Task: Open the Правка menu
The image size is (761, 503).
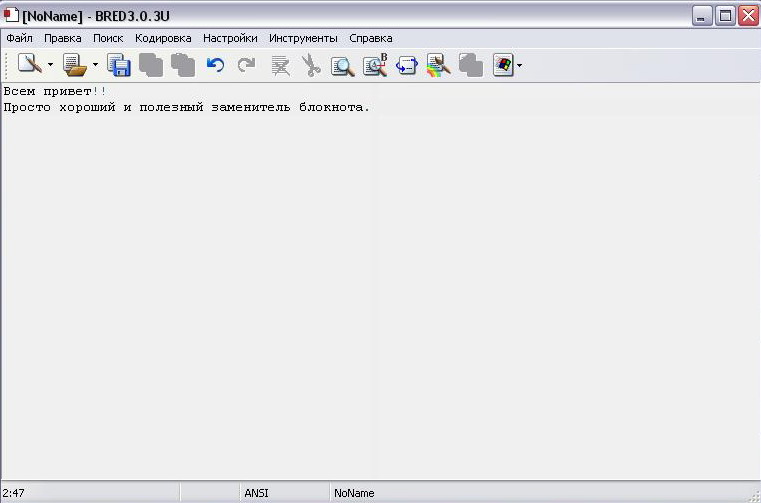Action: point(63,38)
